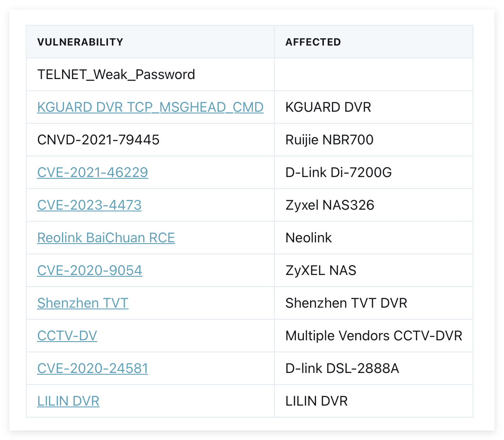Select the Shenzhen TVT DVR cell

pos(346,303)
